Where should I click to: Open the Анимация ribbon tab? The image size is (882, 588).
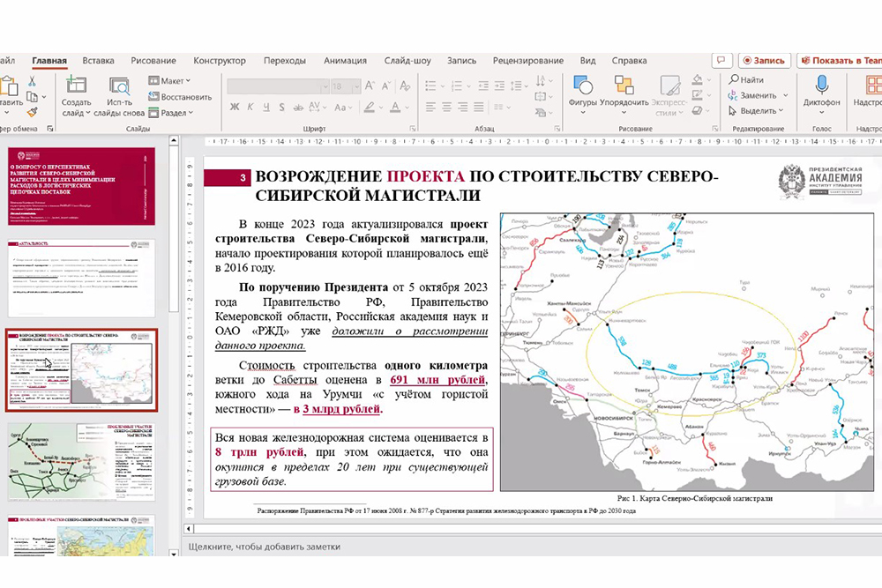point(345,61)
